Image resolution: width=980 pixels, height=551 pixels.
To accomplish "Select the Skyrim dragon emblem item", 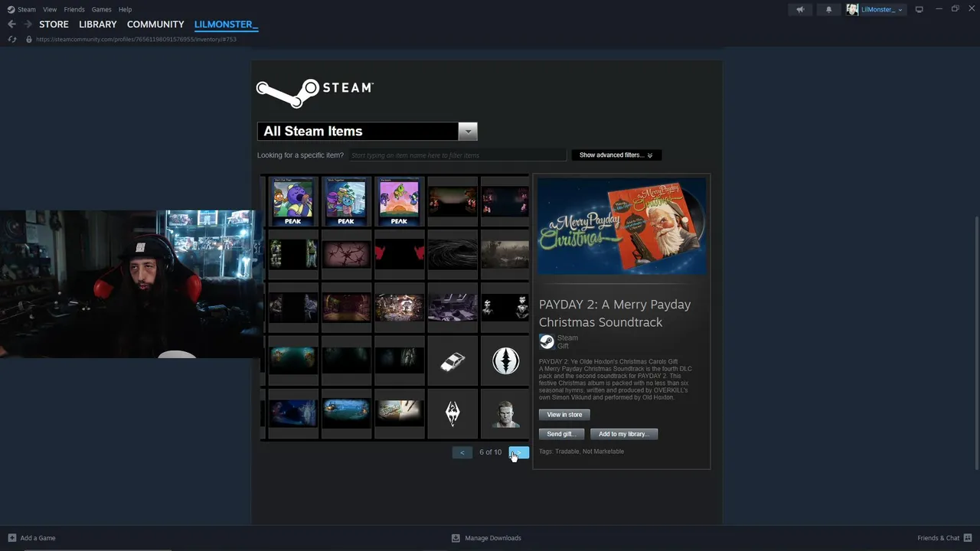I will [x=452, y=413].
